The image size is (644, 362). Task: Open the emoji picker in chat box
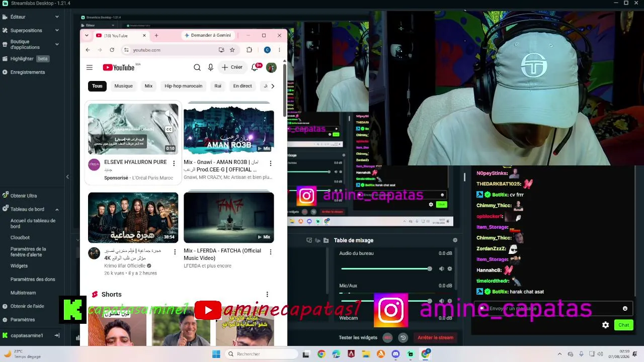pyautogui.click(x=625, y=308)
